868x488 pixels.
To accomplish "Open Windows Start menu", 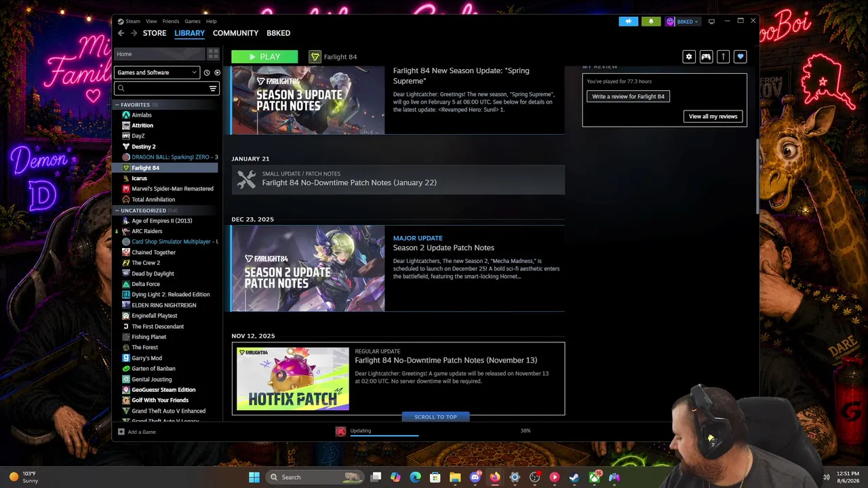I will click(254, 477).
